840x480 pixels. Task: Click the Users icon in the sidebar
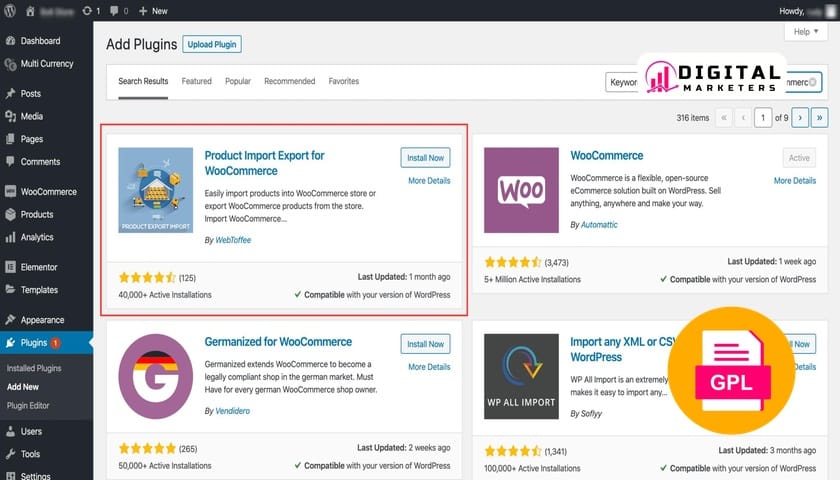[10, 431]
